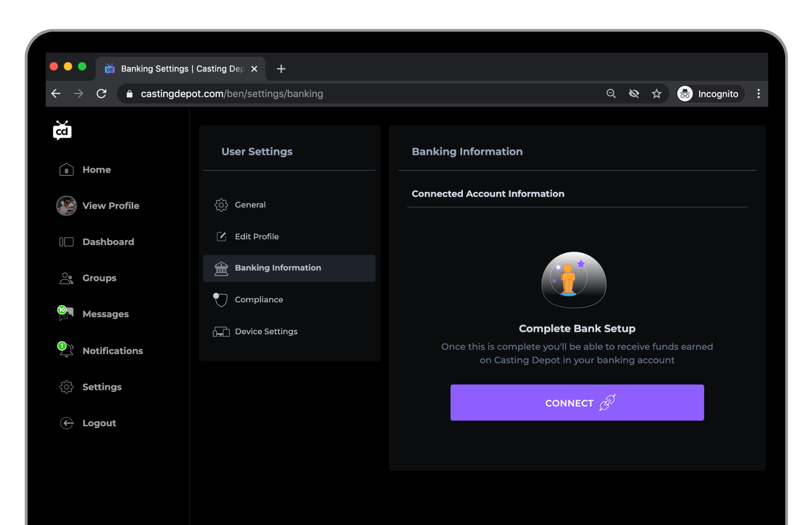Click the Device Settings monitor icon
The height and width of the screenshot is (525, 812).
[x=221, y=332]
